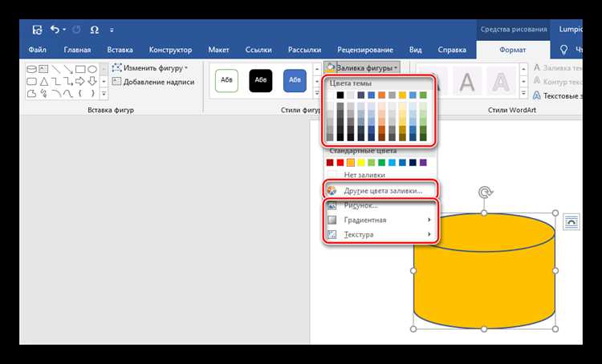The width and height of the screenshot is (602, 364).
Task: Click the lightbulb Tell Me icon
Action: 563,50
